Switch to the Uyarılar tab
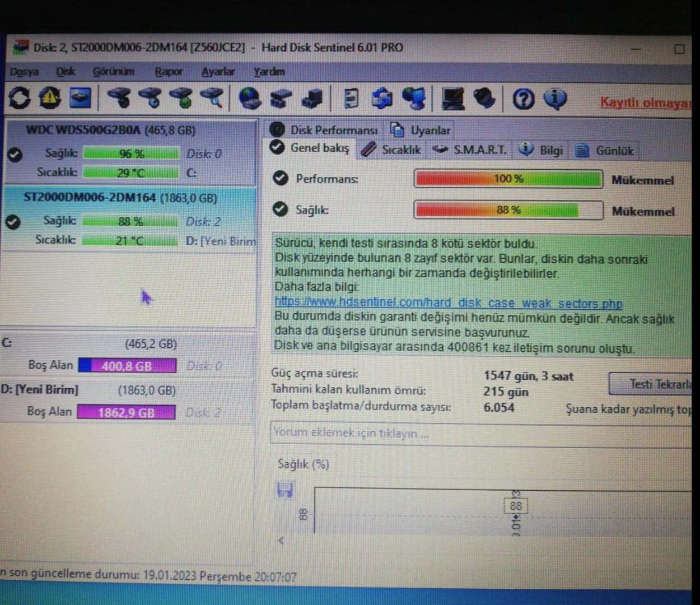This screenshot has height=605, width=700. (x=421, y=130)
